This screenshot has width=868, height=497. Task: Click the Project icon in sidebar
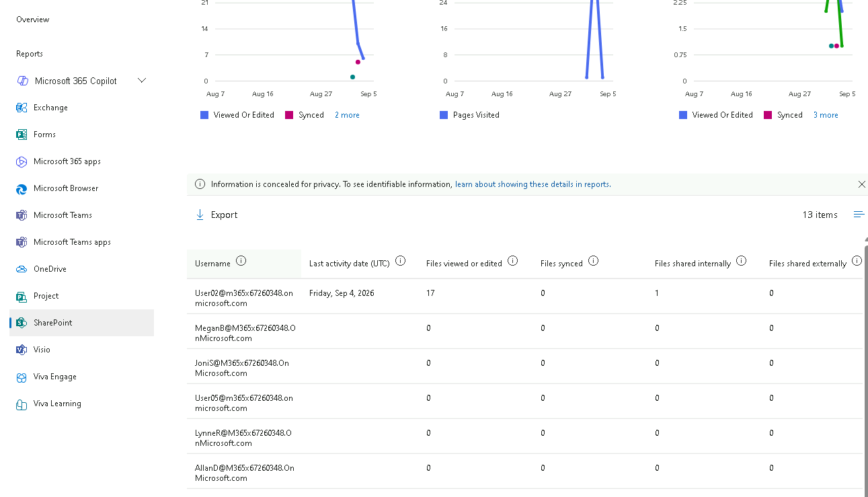[22, 296]
